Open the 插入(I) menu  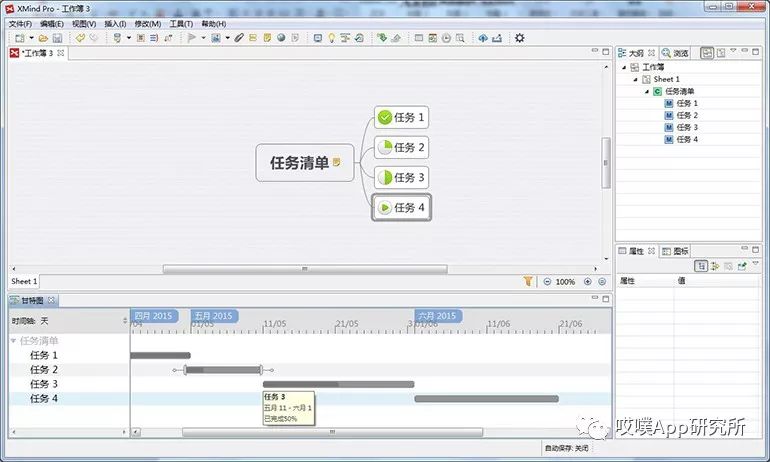pyautogui.click(x=115, y=23)
